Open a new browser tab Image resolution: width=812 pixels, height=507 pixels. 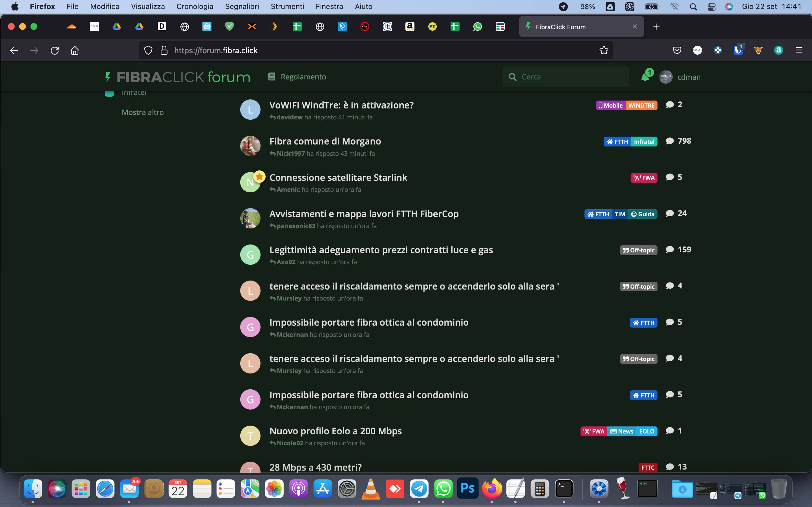tap(656, 26)
